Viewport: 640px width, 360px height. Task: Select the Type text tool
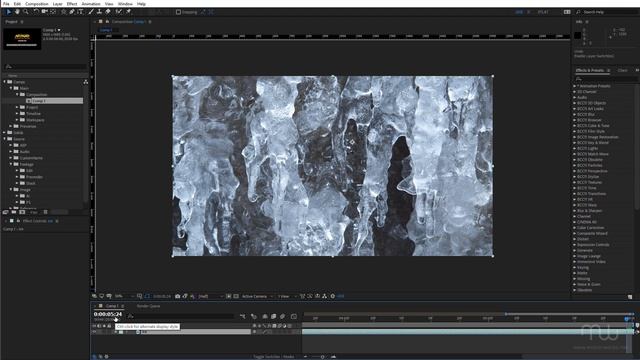pos(80,12)
